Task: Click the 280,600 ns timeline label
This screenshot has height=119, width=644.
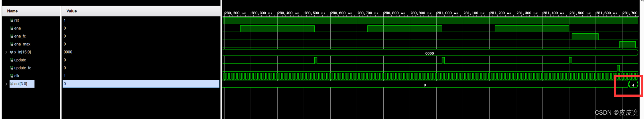Action: [x=341, y=13]
